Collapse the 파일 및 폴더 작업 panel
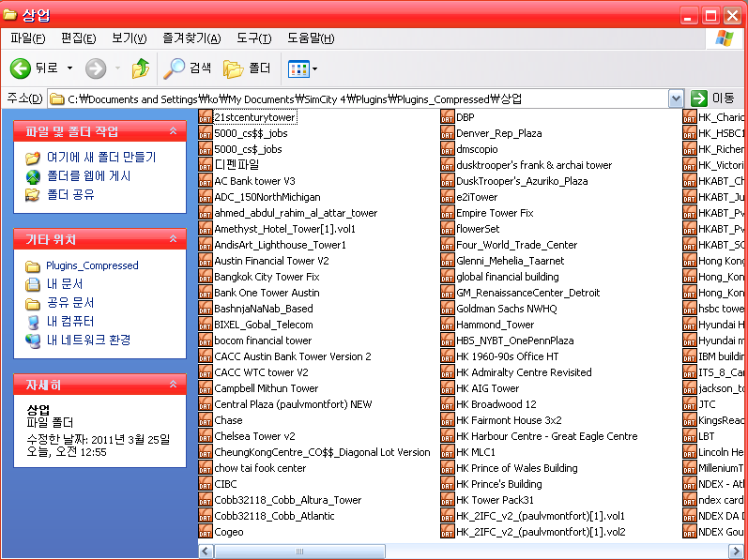This screenshot has width=748, height=560. coord(174,131)
